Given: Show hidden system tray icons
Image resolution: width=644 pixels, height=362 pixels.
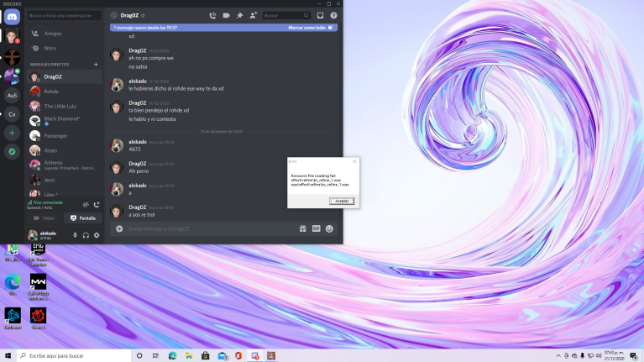Looking at the screenshot, I should (558, 356).
